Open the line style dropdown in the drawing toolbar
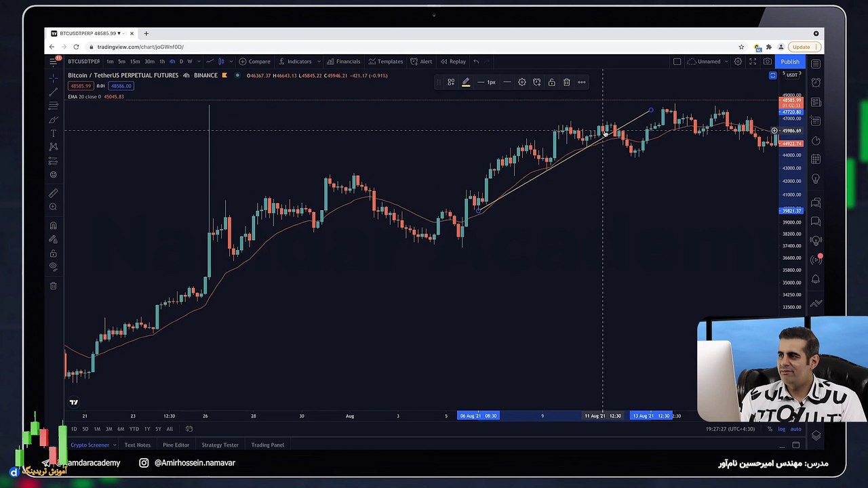This screenshot has height=488, width=868. point(507,82)
